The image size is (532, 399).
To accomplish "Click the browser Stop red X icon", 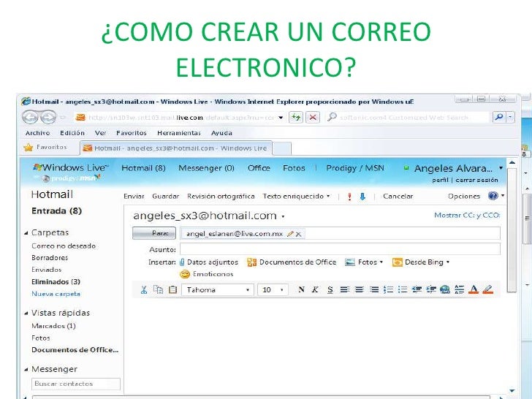I will [313, 118].
